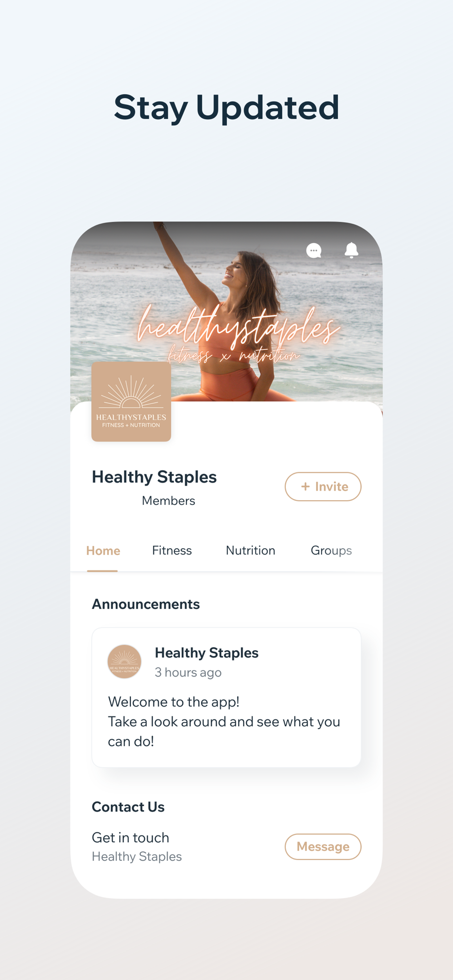Open the chat messages bubble icon

(314, 250)
